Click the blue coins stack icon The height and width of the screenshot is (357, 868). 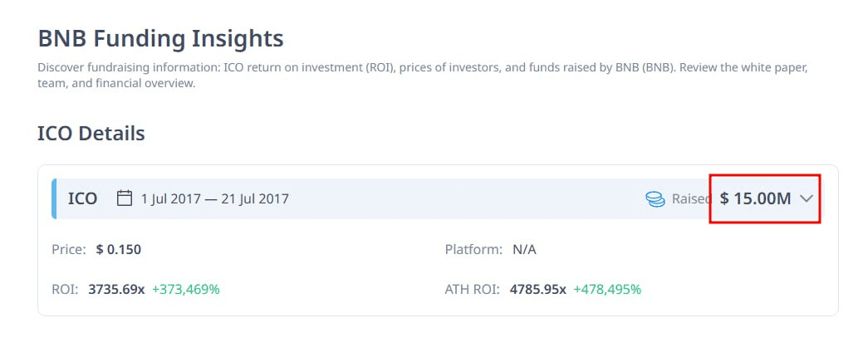[655, 198]
